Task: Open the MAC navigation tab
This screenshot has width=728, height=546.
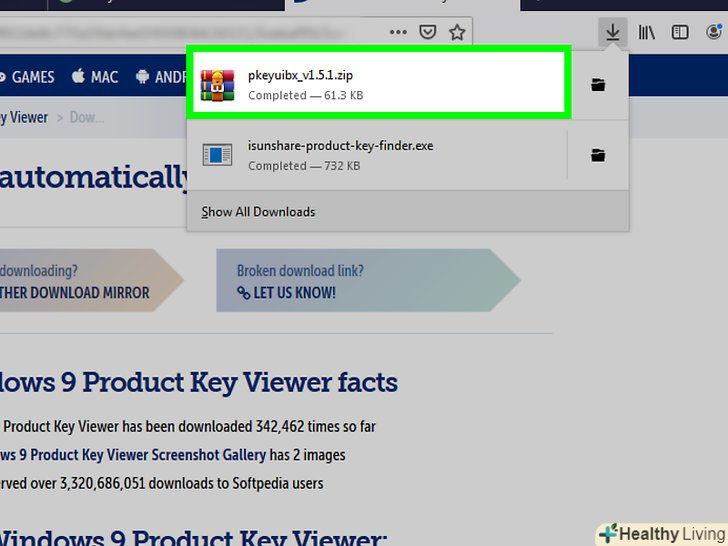Action: 95,77
